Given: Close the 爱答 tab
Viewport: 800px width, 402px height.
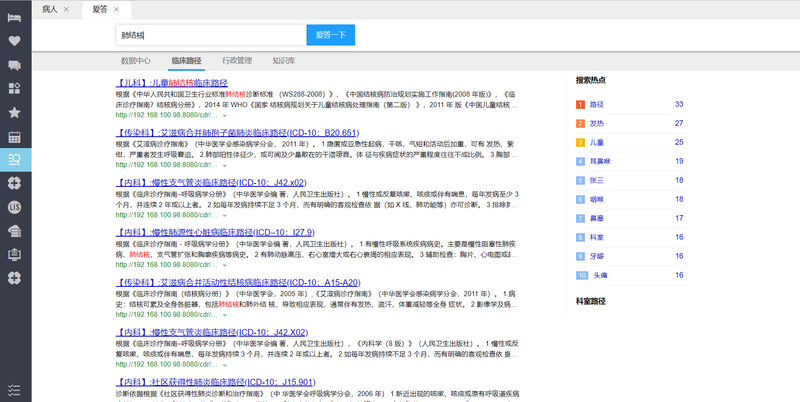Looking at the screenshot, I should [116, 9].
